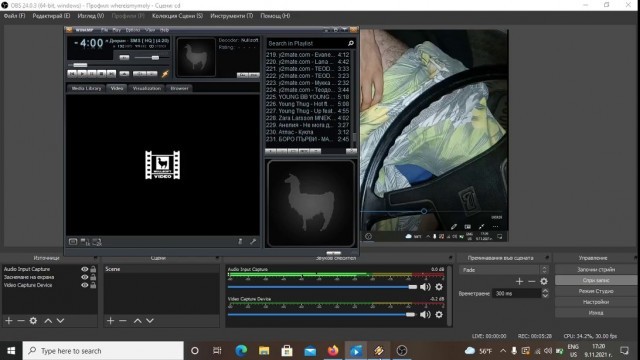Switch to Winamp Media Library tab
The image size is (640, 360).
[x=86, y=88]
